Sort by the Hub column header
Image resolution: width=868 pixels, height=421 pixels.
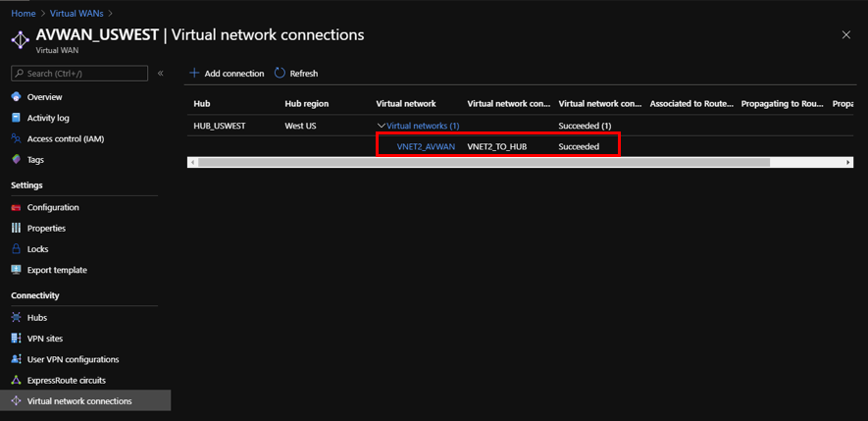click(201, 104)
